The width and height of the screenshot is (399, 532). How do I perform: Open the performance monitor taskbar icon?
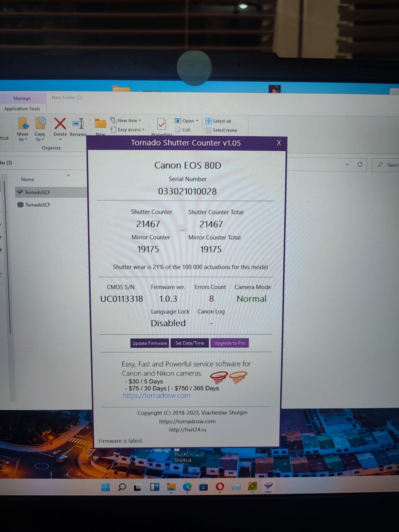pyautogui.click(x=236, y=487)
